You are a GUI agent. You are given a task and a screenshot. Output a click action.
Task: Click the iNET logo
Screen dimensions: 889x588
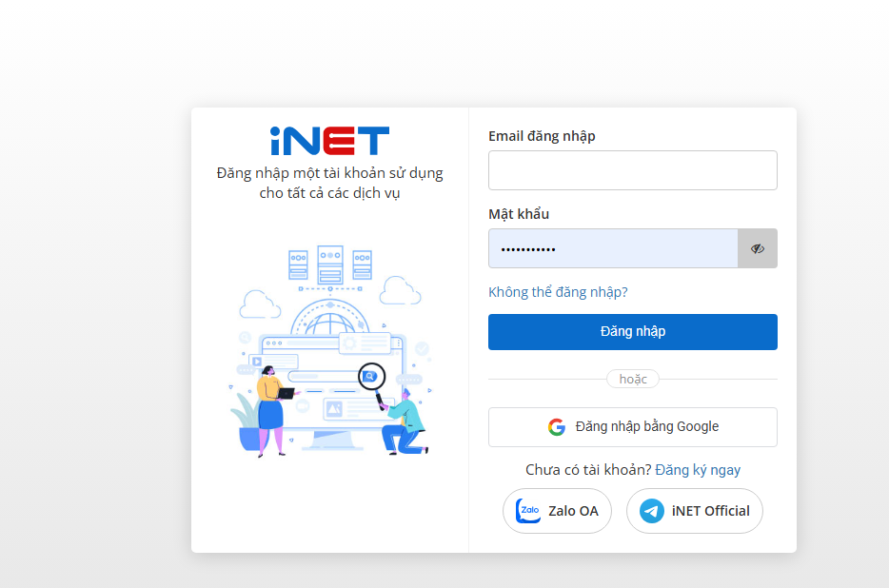(x=329, y=141)
